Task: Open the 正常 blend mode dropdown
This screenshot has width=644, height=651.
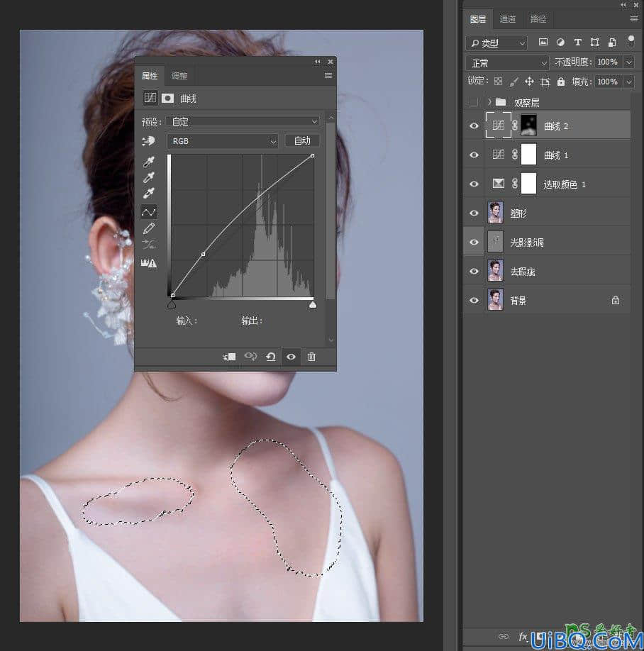Action: click(x=507, y=63)
